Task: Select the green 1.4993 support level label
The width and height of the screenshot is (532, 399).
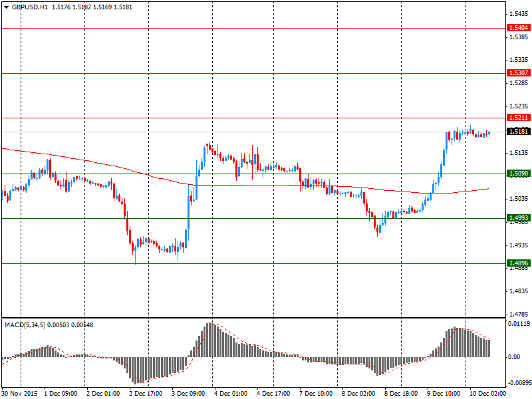Action: click(519, 218)
